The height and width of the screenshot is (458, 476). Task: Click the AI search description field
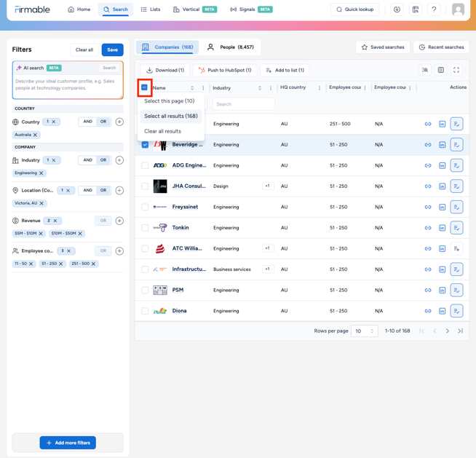click(68, 85)
